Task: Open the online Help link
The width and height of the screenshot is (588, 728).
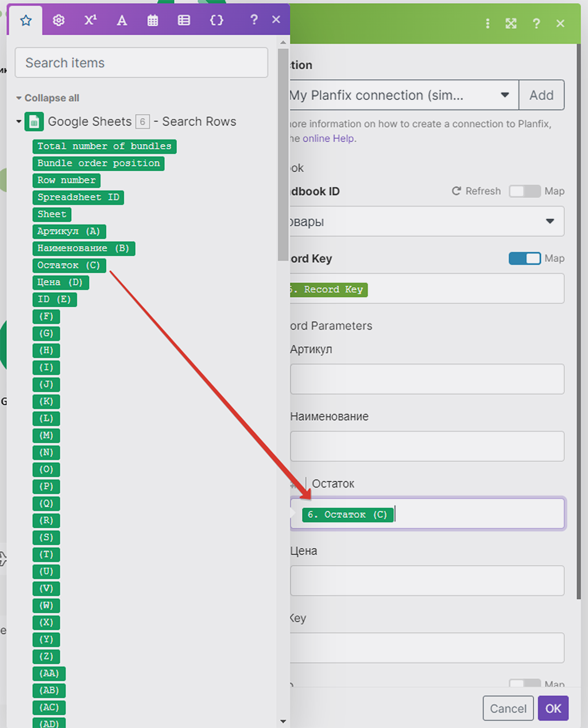Action: (328, 138)
